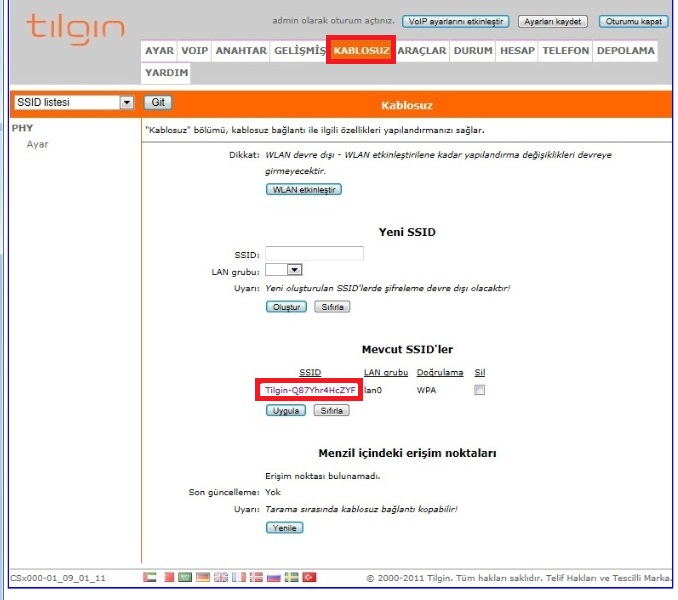Switch to the GELİŞMİŞ tab
The image size is (678, 600).
299,51
